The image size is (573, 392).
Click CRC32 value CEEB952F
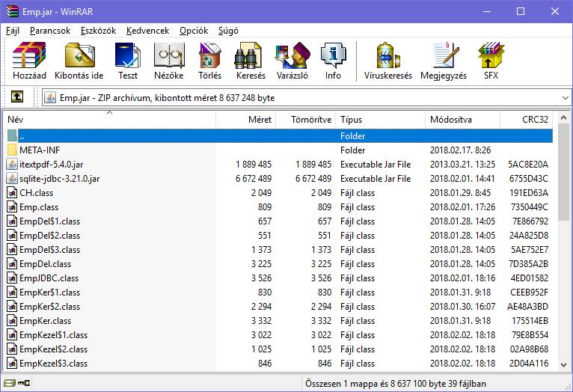click(x=530, y=293)
